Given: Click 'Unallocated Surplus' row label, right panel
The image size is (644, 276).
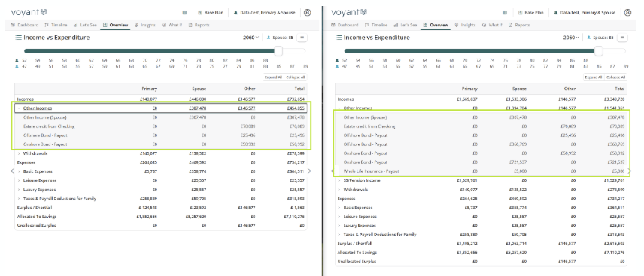Looking at the screenshot, I should pos(356,262).
